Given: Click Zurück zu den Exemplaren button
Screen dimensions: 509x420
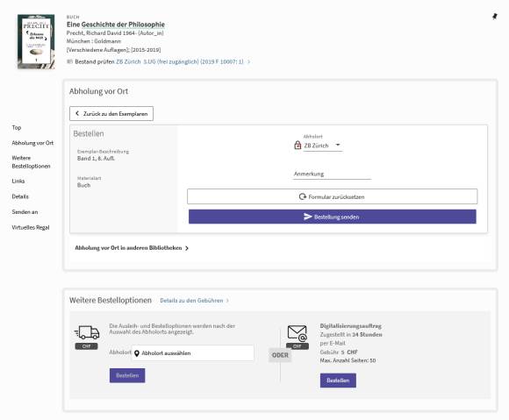Looking at the screenshot, I should click(x=111, y=113).
